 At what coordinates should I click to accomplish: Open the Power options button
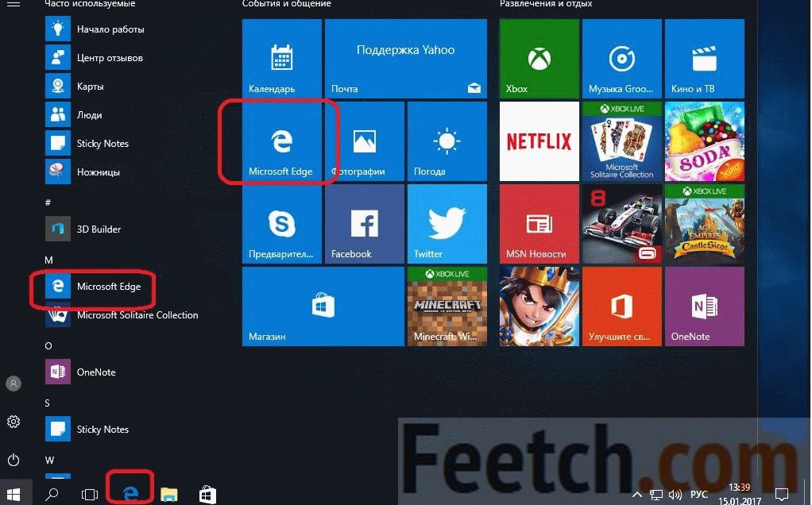tap(14, 460)
